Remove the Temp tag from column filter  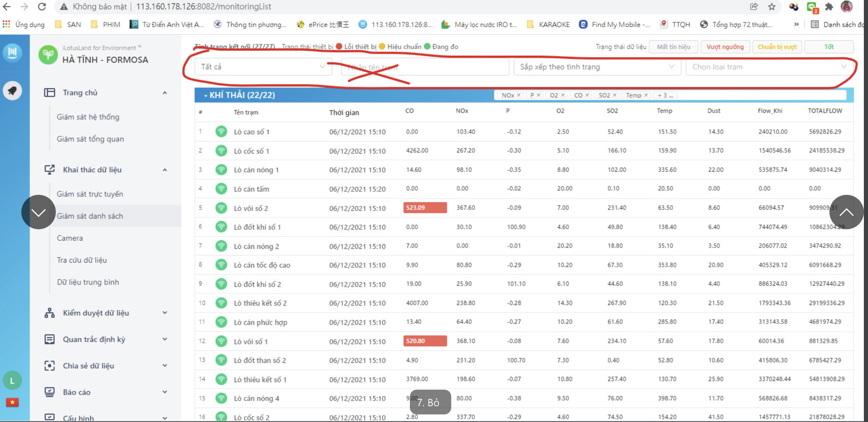646,95
